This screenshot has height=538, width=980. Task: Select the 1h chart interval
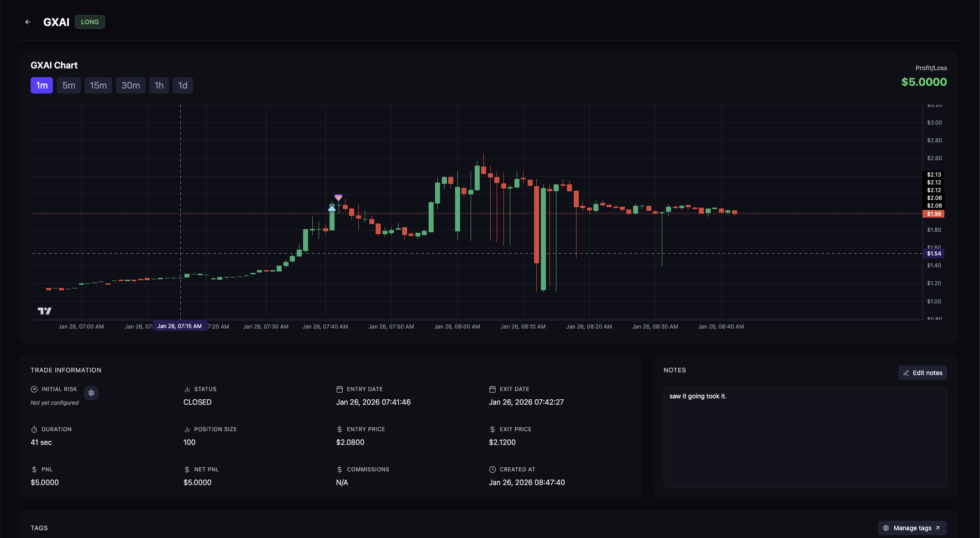pyautogui.click(x=159, y=85)
